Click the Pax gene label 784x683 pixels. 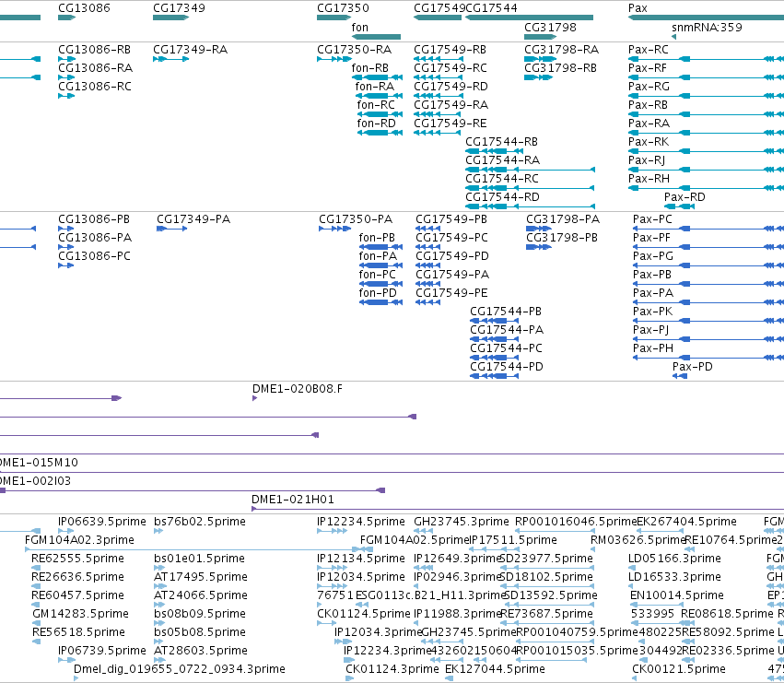638,8
